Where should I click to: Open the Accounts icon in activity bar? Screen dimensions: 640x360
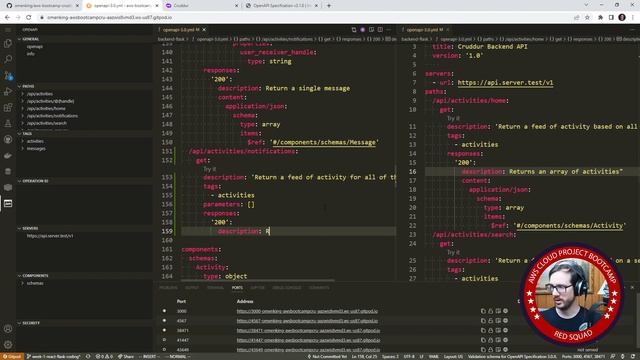click(8, 329)
